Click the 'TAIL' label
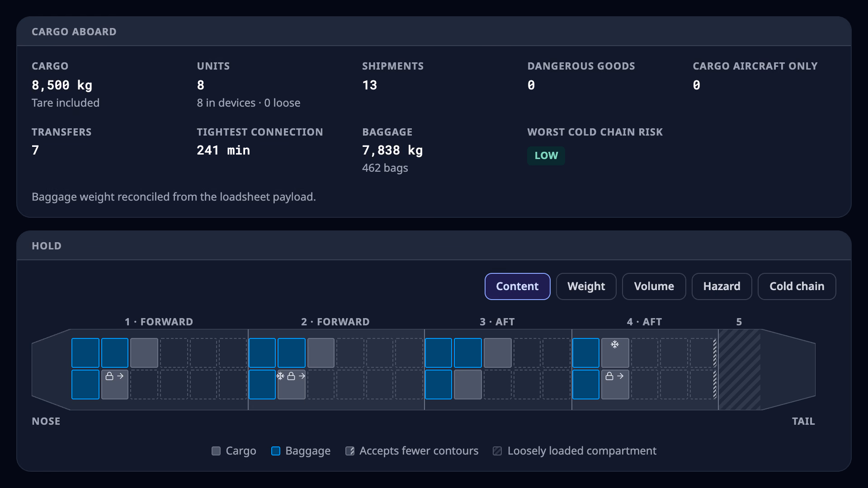Image resolution: width=868 pixels, height=488 pixels. point(803,421)
